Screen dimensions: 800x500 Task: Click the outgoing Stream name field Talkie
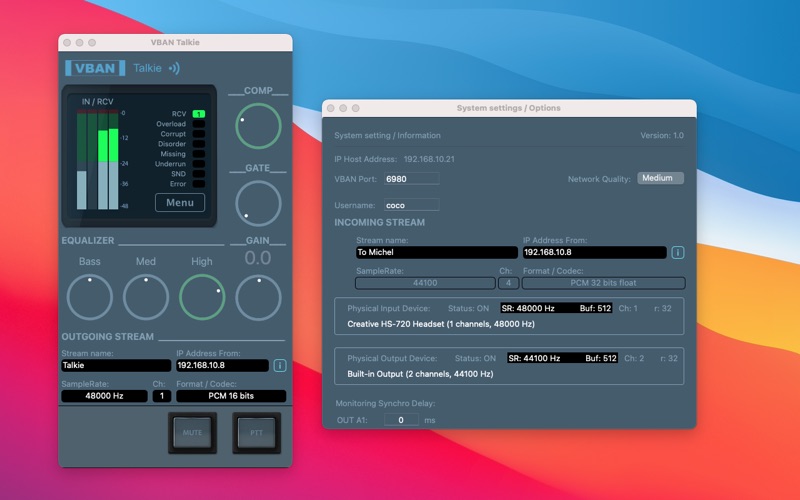(x=116, y=365)
